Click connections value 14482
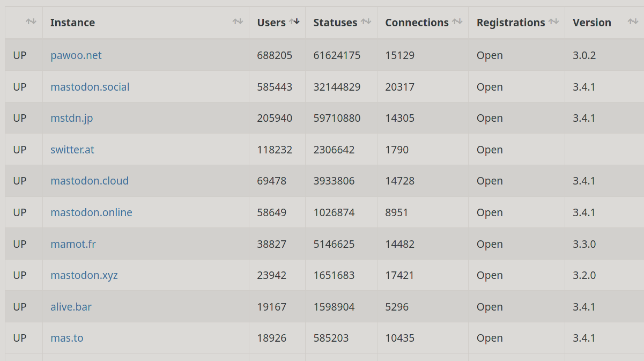This screenshot has width=644, height=361. 399,244
